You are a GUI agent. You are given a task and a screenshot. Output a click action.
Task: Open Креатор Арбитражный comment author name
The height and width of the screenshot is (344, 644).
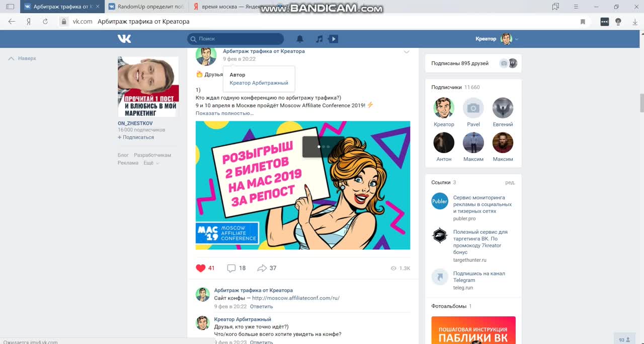tap(243, 319)
